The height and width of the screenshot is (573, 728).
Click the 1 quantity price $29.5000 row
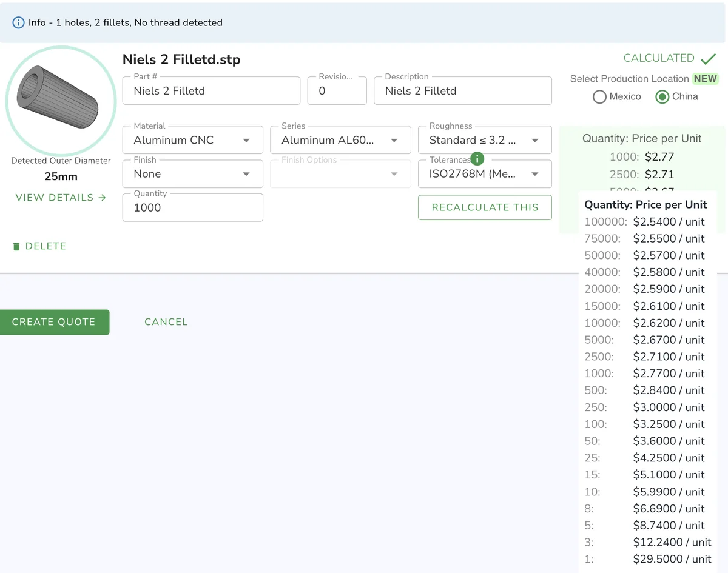pyautogui.click(x=648, y=559)
